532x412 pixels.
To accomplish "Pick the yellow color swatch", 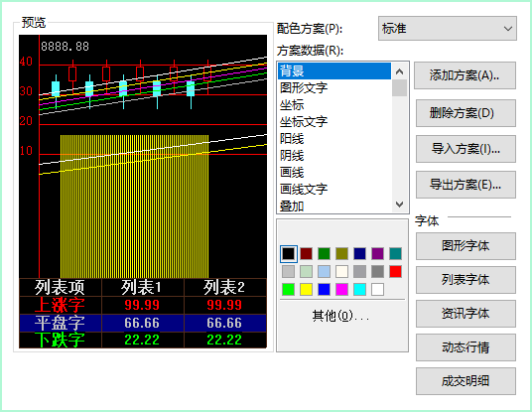I will pos(306,290).
